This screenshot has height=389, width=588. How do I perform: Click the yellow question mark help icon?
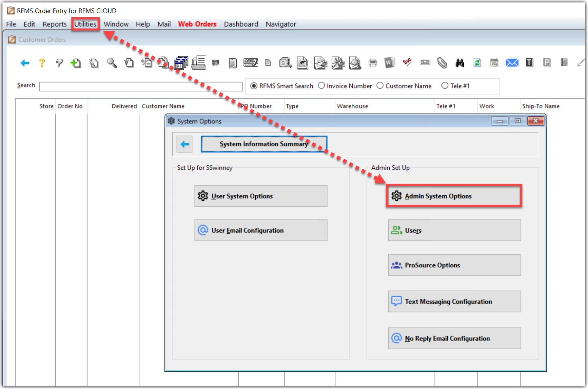42,63
